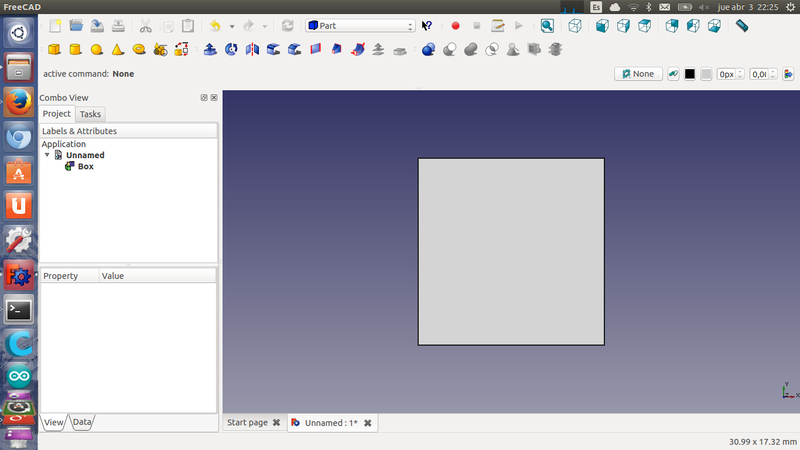Select the Box object in tree

click(85, 166)
